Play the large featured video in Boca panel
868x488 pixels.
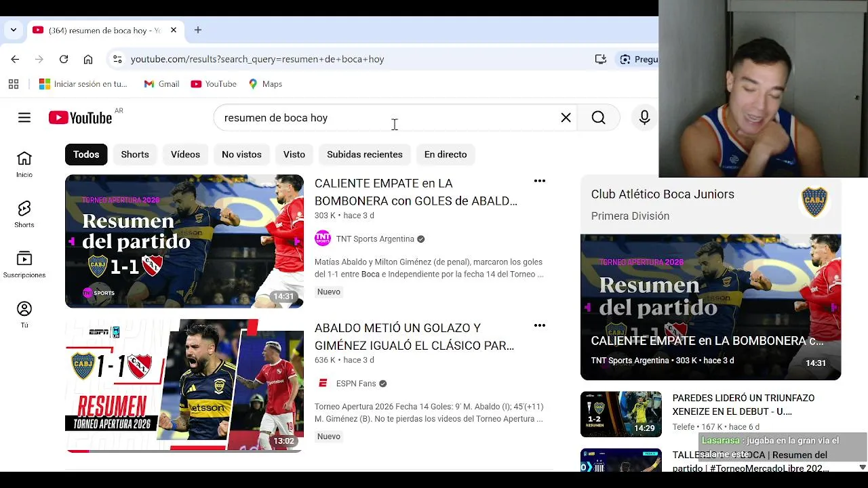click(x=711, y=307)
